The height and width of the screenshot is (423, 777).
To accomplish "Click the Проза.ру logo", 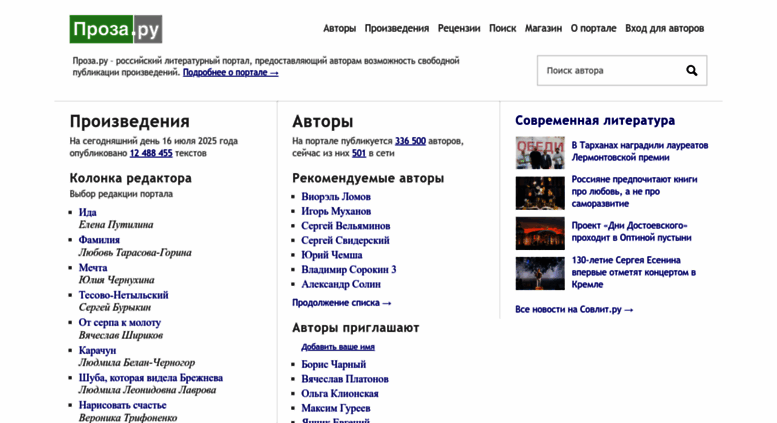I will (115, 29).
